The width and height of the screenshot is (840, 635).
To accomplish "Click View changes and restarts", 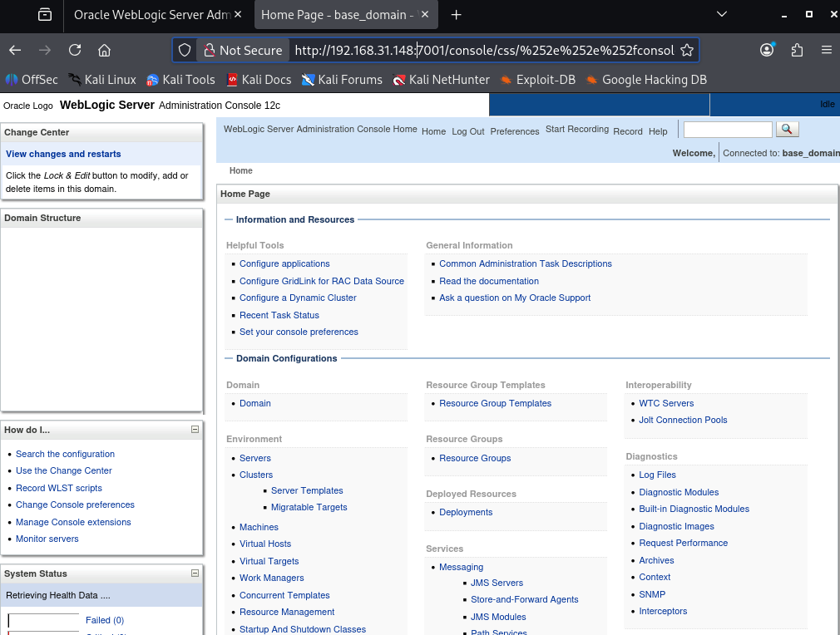I will click(63, 154).
